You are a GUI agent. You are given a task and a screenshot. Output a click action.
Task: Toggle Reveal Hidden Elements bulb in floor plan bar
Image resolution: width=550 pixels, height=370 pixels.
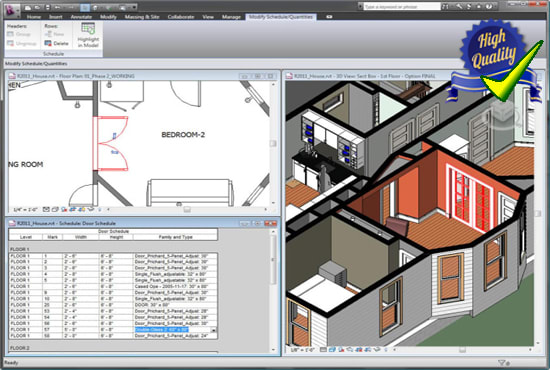click(x=100, y=210)
